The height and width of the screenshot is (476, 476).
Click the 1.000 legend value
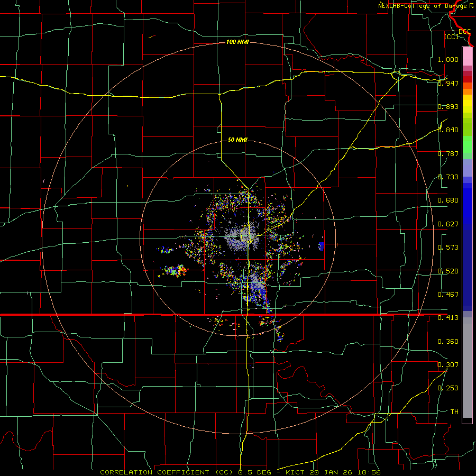pos(448,59)
